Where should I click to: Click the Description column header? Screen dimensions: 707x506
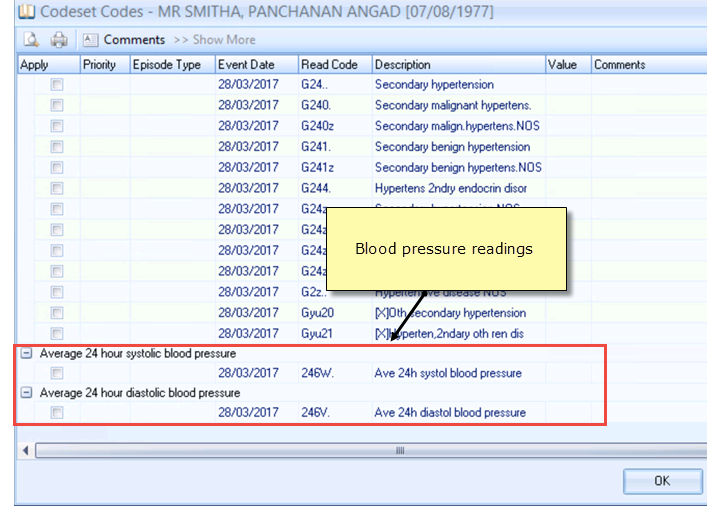403,65
